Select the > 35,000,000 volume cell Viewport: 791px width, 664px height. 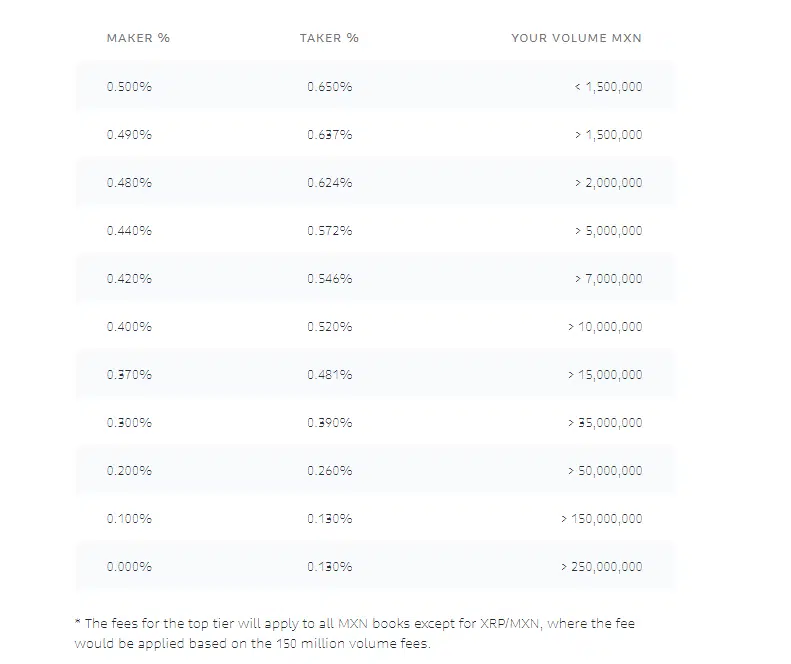605,423
